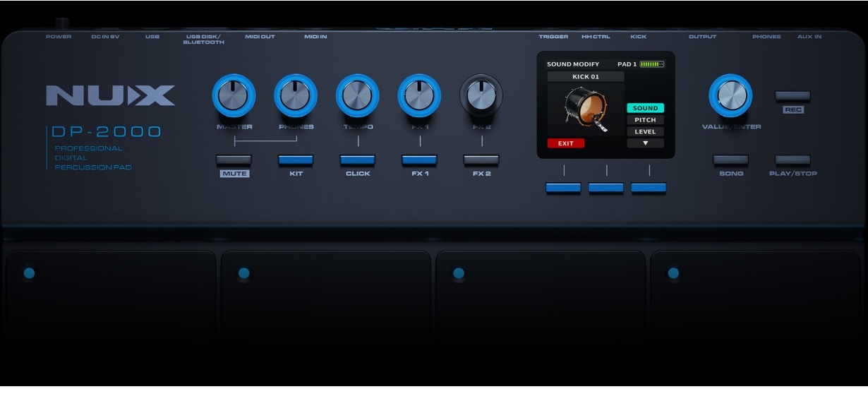Select Level option on the display
The height and width of the screenshot is (401, 868).
(645, 131)
